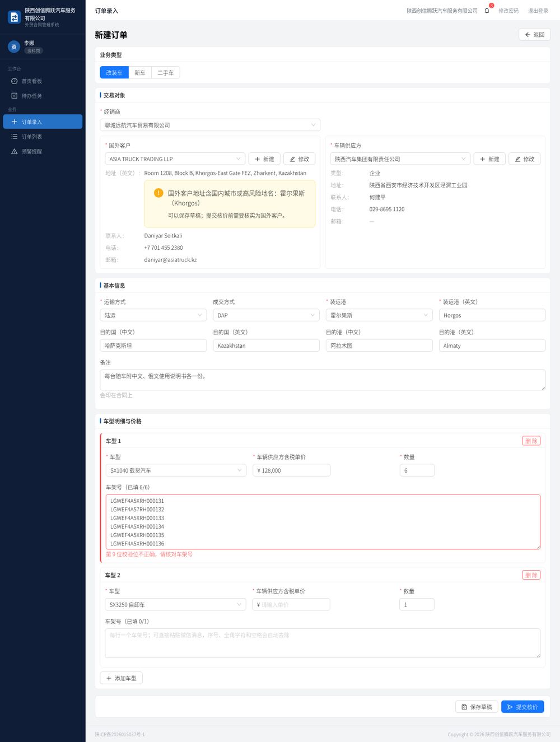Open 预警提醒 in sidebar

[43, 151]
